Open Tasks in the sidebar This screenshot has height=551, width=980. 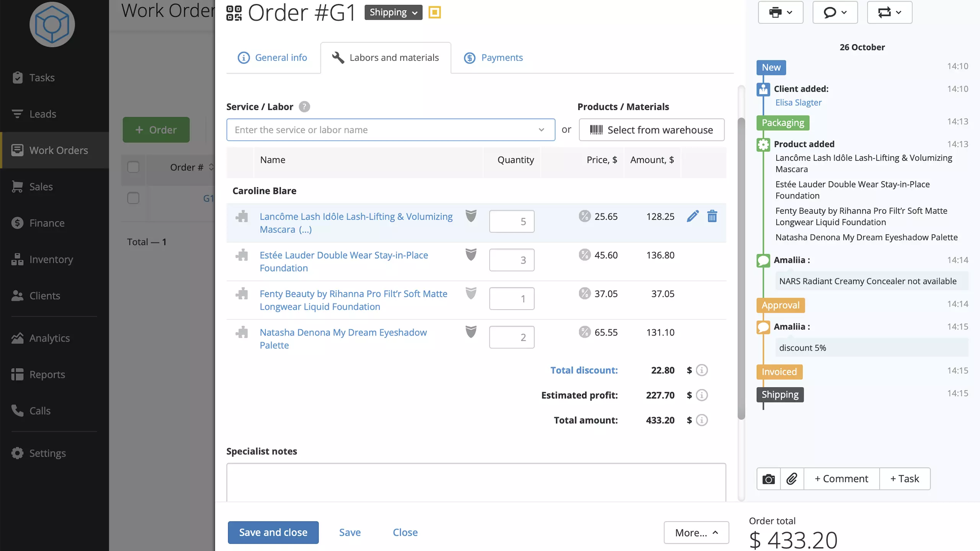tap(54, 78)
